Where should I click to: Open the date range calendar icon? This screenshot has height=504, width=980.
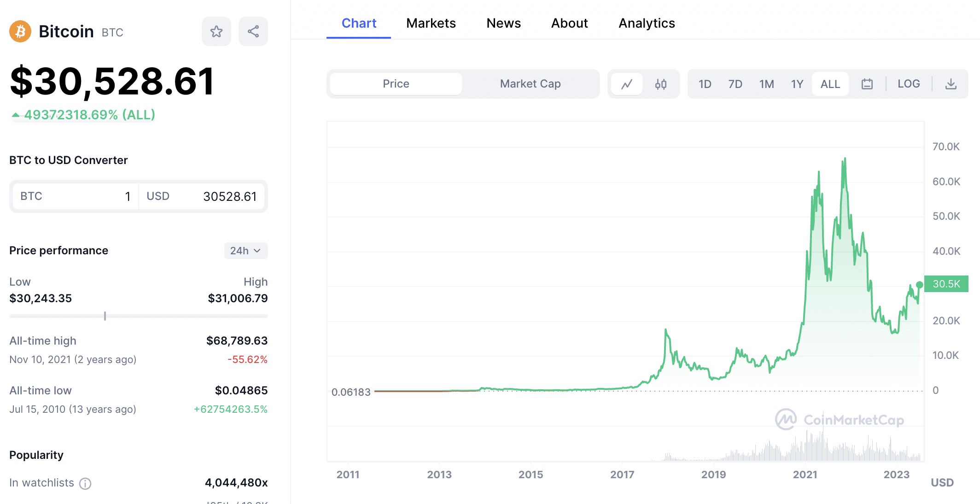pyautogui.click(x=867, y=84)
